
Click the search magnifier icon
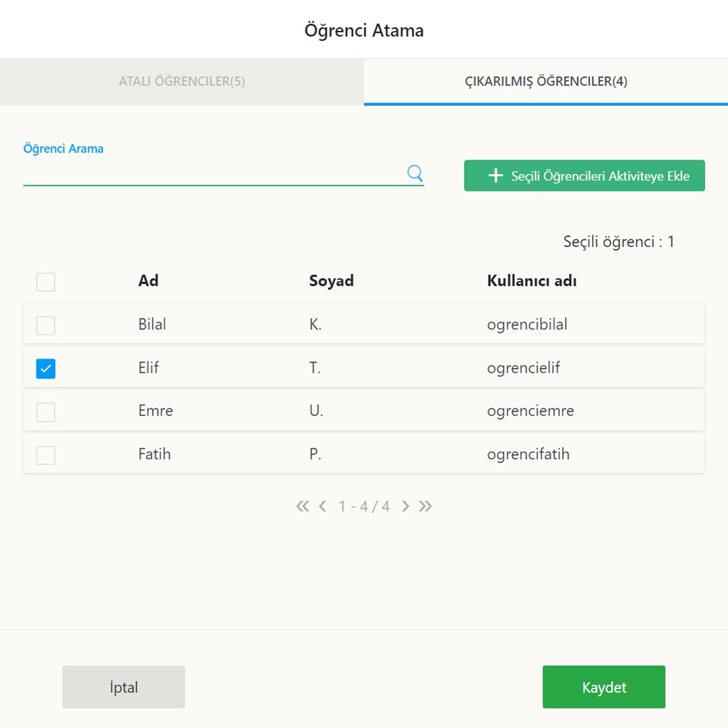click(415, 173)
